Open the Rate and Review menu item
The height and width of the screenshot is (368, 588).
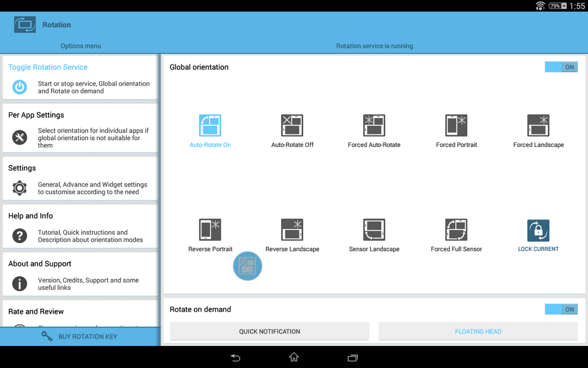click(x=80, y=314)
